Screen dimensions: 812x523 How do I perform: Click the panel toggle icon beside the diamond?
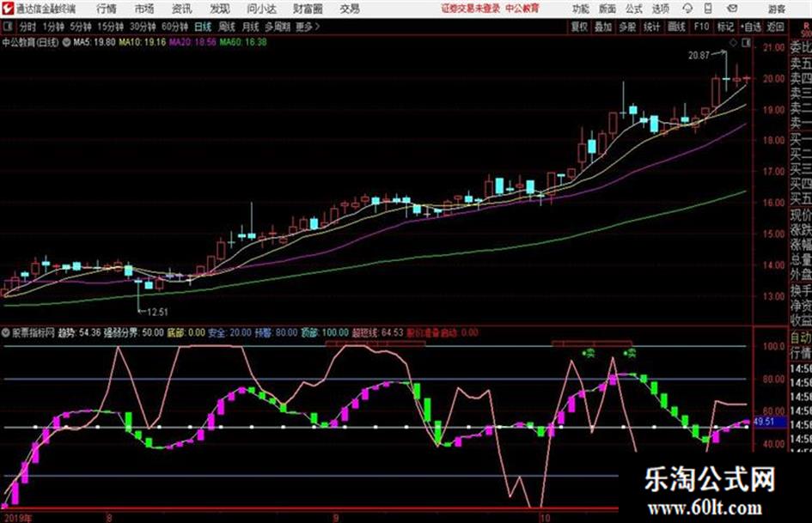pos(746,43)
